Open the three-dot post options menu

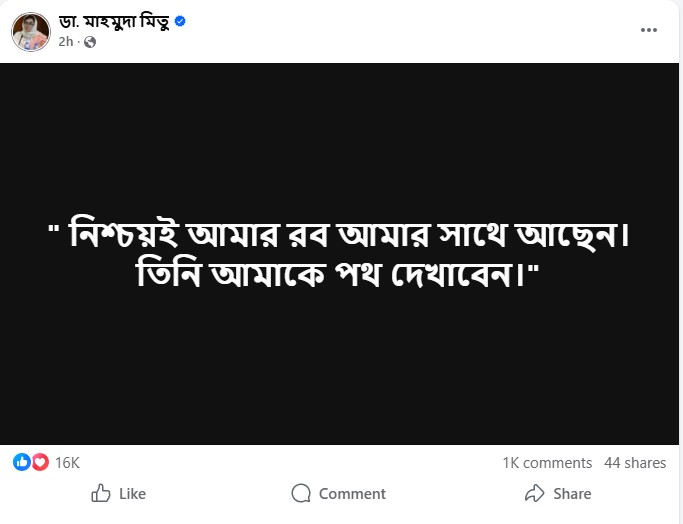[649, 30]
